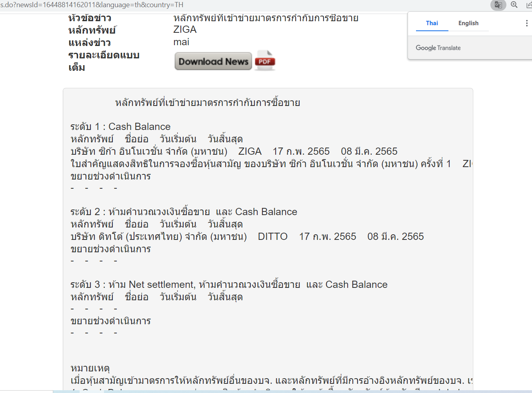
Task: Select 08 มี.ค. 2565 date in ZIGA row
Action: pos(369,152)
